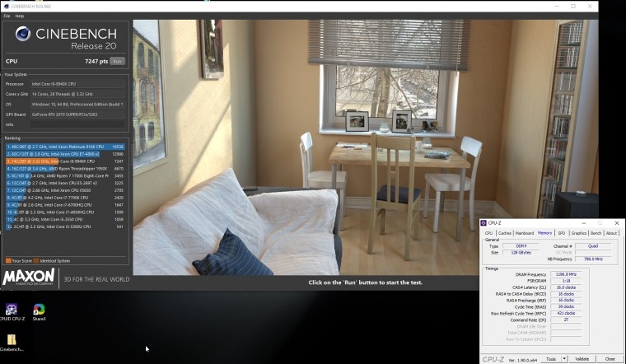This screenshot has height=364, width=626.
Task: Select ranking row Intel Core i5-3550 CPU
Action: [65, 219]
